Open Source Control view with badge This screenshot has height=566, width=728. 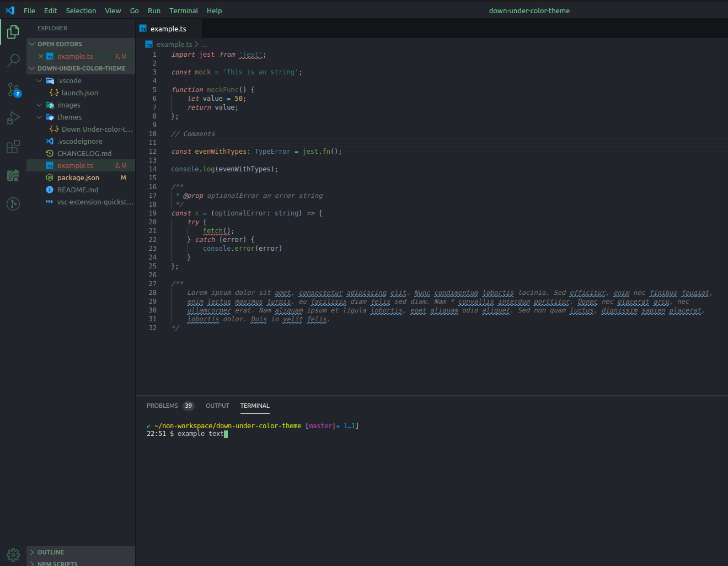tap(13, 89)
